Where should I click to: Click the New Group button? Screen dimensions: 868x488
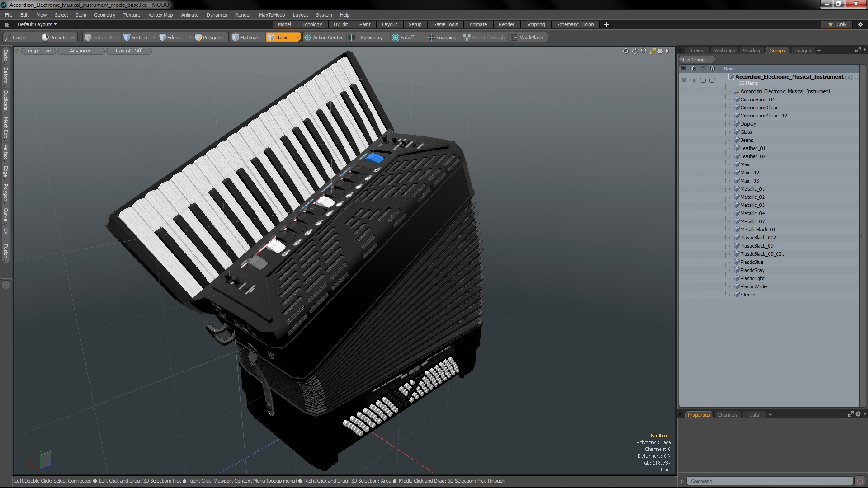click(x=696, y=60)
